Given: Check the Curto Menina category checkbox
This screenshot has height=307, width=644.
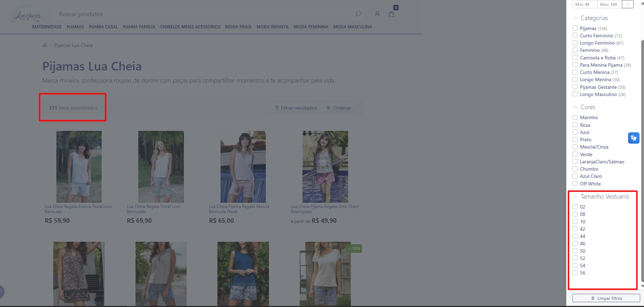Looking at the screenshot, I should click(x=575, y=72).
